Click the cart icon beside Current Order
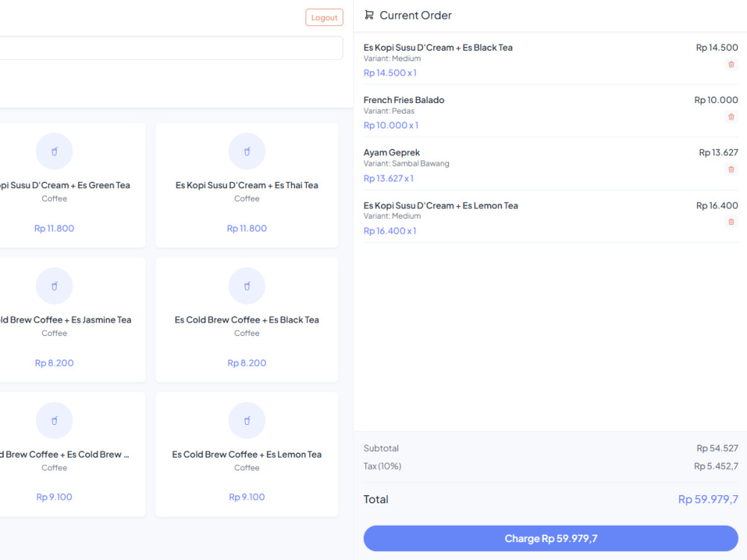This screenshot has width=747, height=560. [369, 15]
